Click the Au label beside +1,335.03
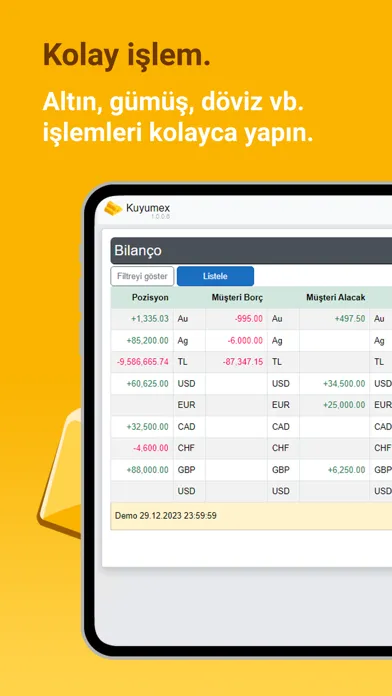 (182, 319)
